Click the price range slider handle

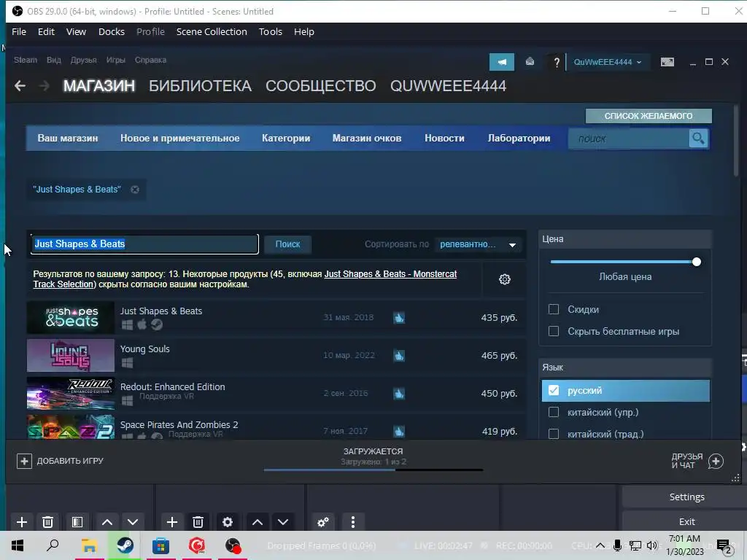(697, 262)
